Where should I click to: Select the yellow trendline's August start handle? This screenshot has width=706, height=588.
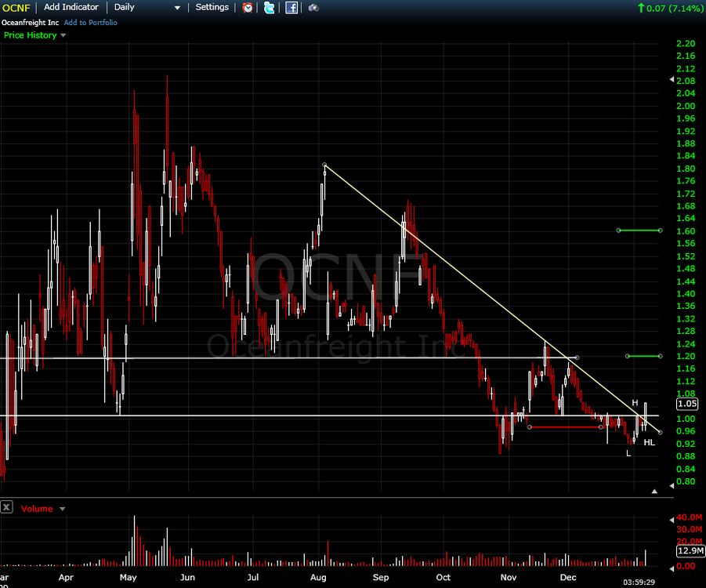324,165
